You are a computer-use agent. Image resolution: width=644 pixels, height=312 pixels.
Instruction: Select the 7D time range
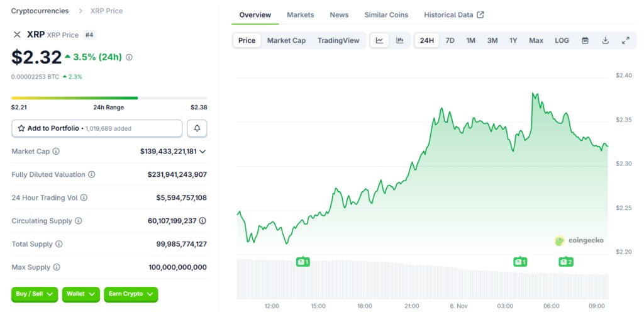tap(450, 40)
